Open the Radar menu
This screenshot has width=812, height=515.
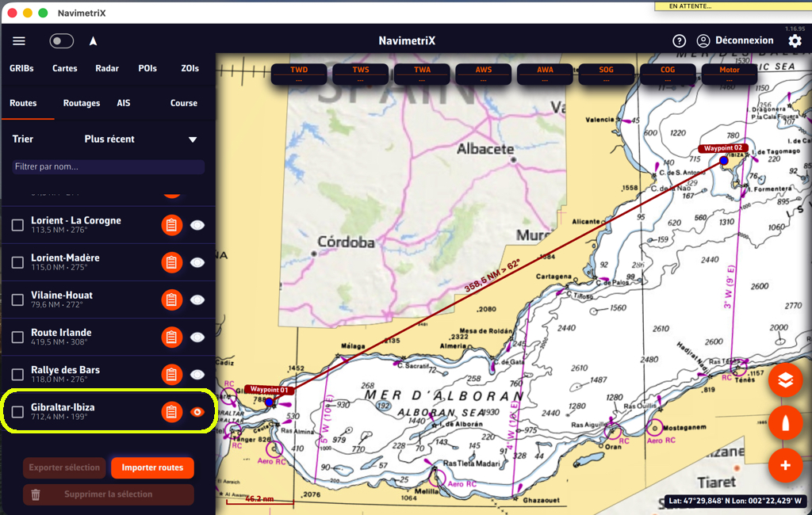[107, 68]
